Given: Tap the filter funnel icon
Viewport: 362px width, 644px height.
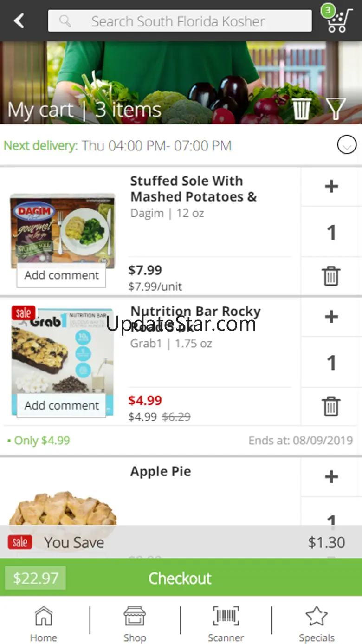Looking at the screenshot, I should pos(336,109).
